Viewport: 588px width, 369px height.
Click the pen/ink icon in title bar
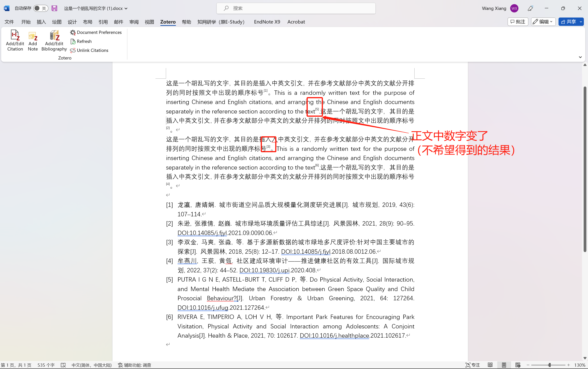[x=530, y=8]
